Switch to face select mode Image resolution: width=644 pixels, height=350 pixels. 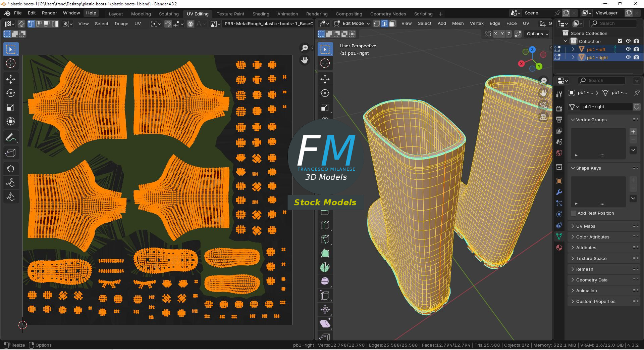392,24
